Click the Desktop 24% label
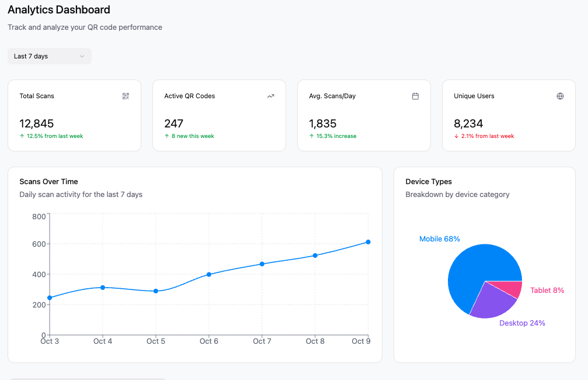 [x=522, y=323]
